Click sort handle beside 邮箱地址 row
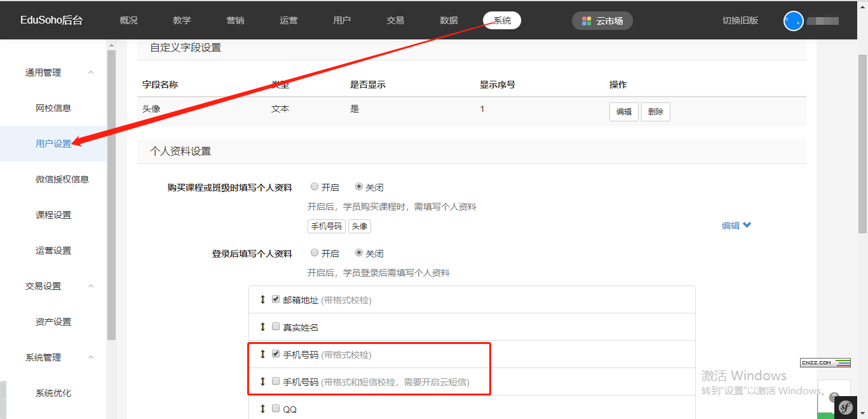Viewport: 868px width, 419px height. 262,299
